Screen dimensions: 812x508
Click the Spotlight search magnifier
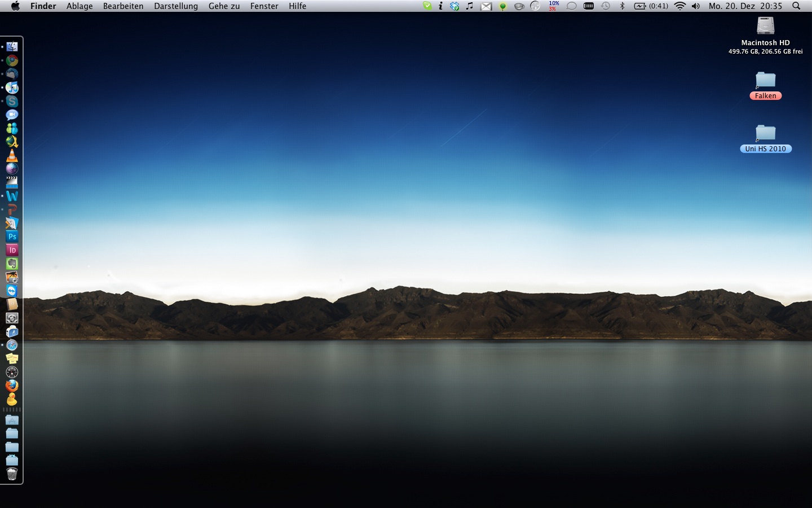(x=796, y=6)
